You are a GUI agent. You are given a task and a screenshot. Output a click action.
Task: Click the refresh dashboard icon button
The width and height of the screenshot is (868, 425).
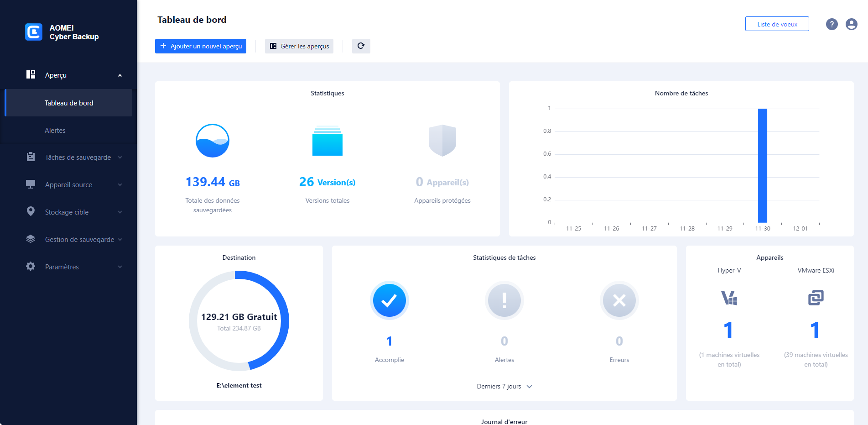[361, 46]
